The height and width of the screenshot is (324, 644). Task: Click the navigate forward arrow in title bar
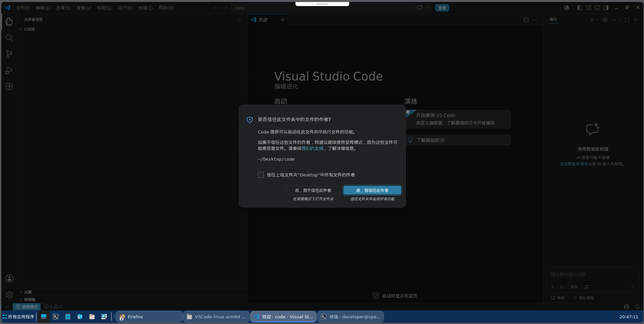click(225, 8)
